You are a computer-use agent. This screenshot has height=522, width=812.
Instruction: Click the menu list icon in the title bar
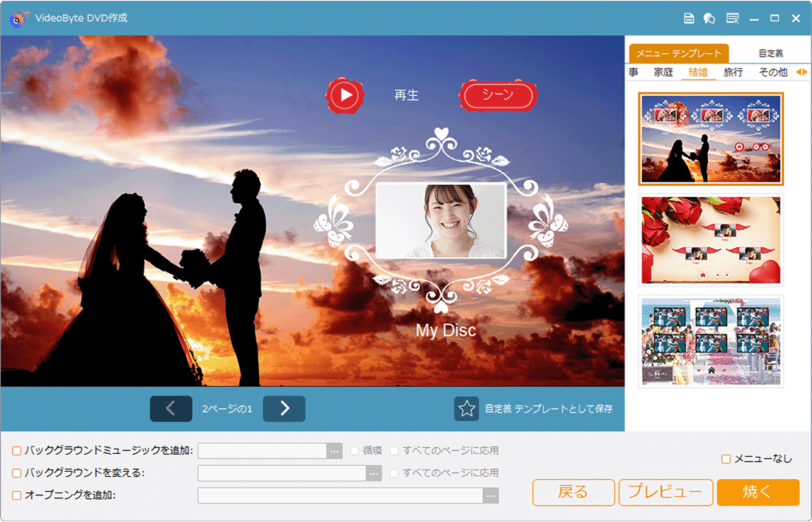coord(732,18)
